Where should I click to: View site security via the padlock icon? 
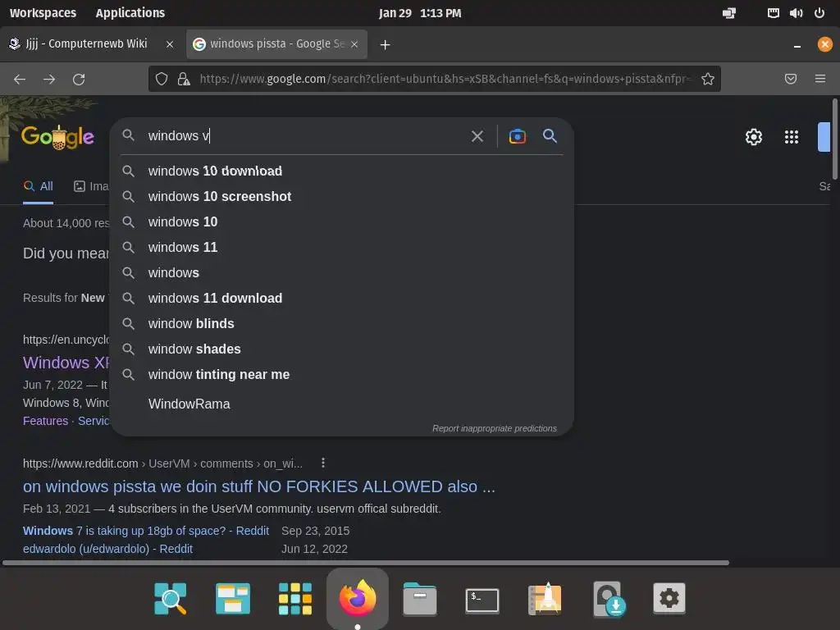[x=184, y=80]
